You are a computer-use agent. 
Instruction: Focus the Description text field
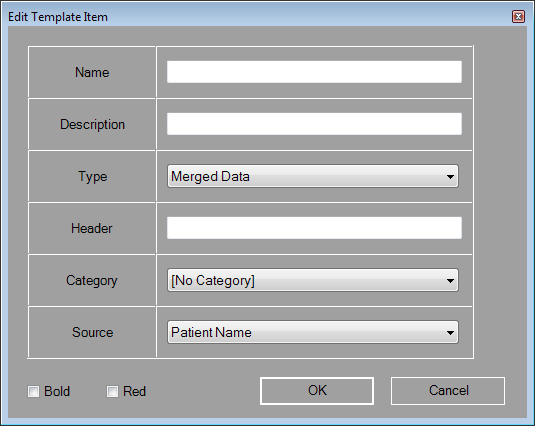[314, 124]
